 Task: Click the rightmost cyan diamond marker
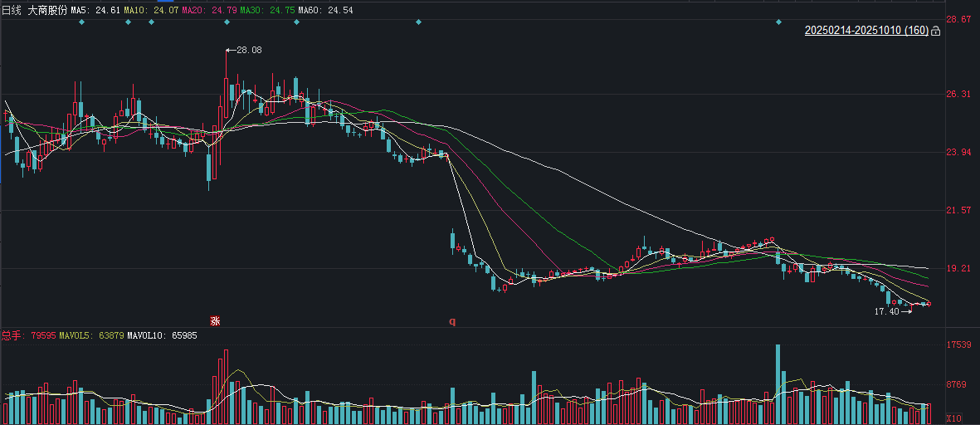(778, 22)
